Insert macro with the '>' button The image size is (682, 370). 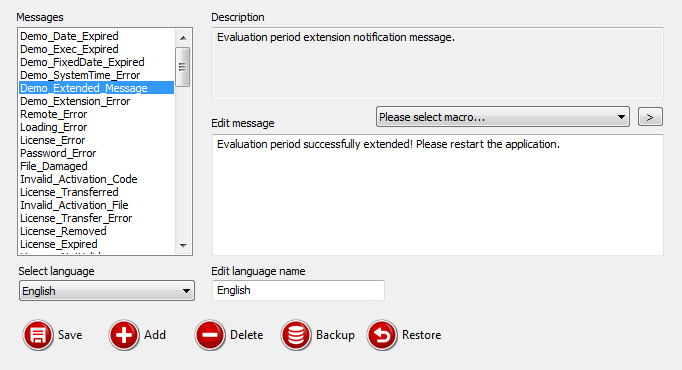click(x=650, y=117)
